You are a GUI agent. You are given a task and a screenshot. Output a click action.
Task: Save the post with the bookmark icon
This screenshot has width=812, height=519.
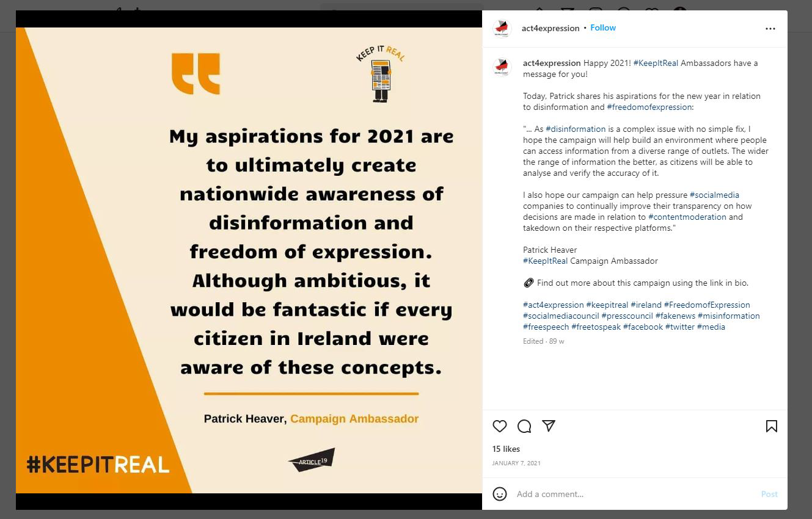click(771, 426)
